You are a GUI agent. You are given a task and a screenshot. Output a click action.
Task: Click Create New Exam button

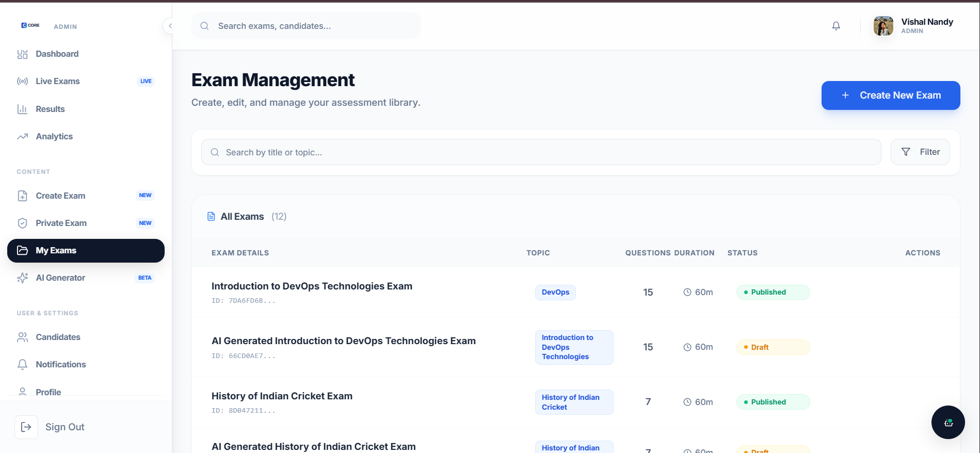pyautogui.click(x=891, y=95)
